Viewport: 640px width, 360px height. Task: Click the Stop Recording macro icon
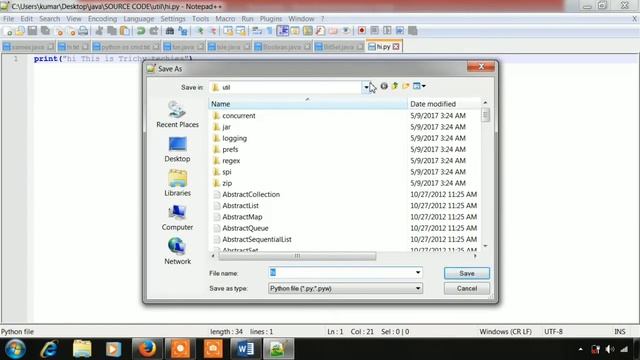tap(374, 31)
